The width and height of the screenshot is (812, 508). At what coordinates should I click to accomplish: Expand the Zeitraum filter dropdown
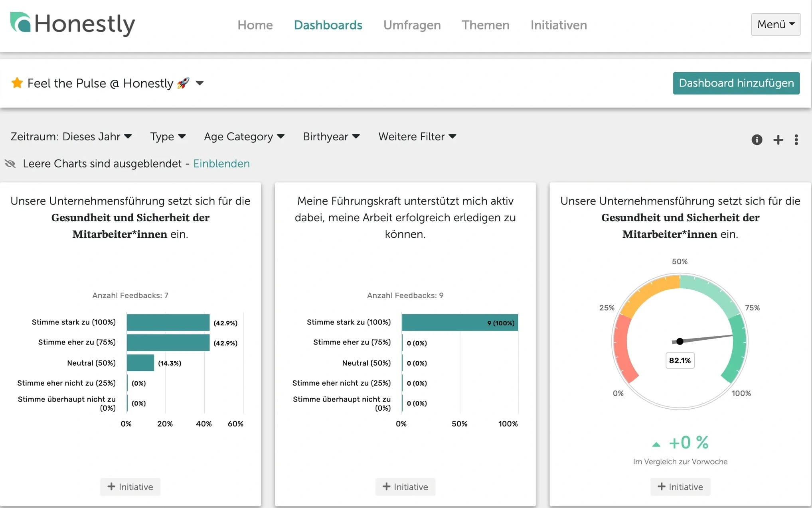(x=70, y=137)
